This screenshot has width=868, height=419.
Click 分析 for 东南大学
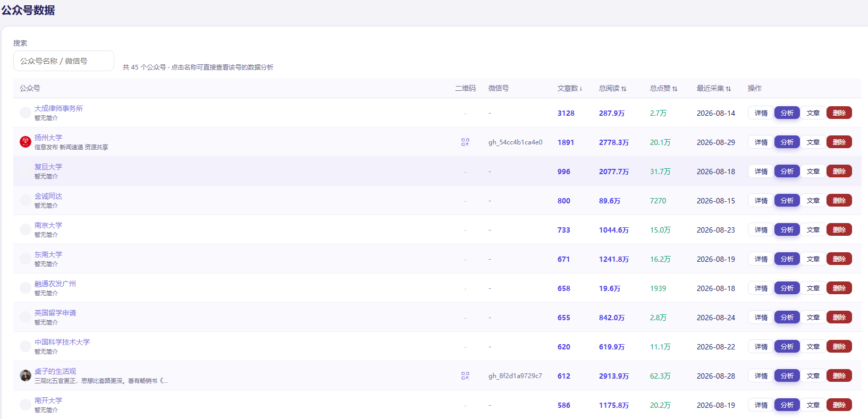click(x=787, y=259)
